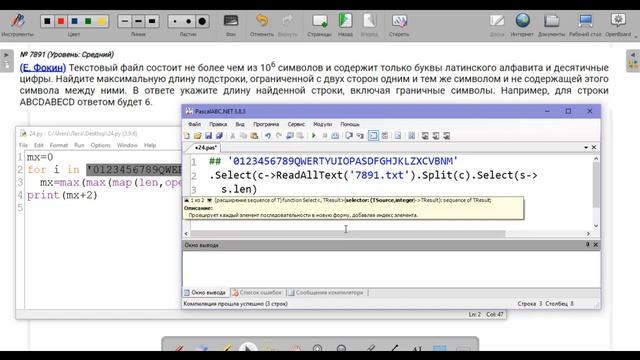Screen dimensions: 640x360
Task: Select the medium eraser size dot
Action: [189, 21]
